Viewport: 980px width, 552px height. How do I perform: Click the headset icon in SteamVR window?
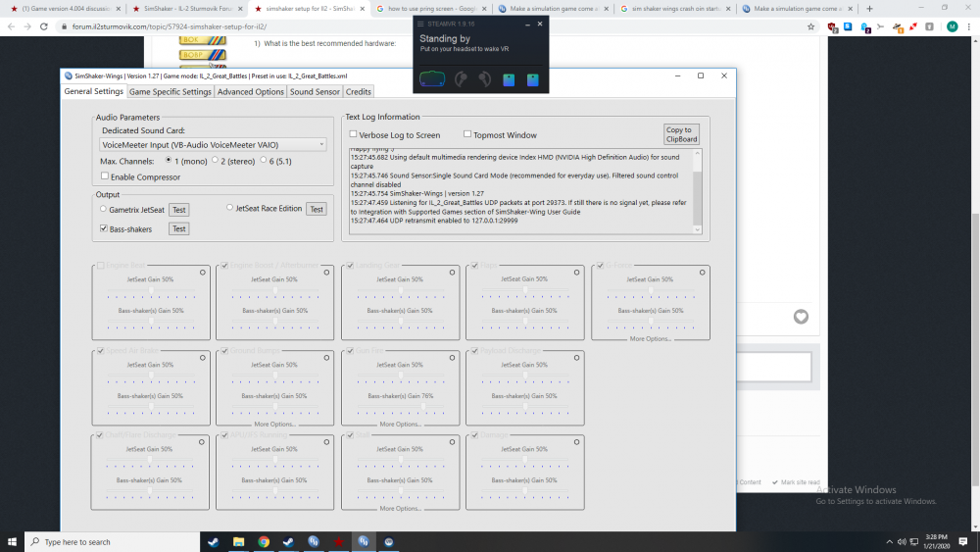tap(432, 79)
